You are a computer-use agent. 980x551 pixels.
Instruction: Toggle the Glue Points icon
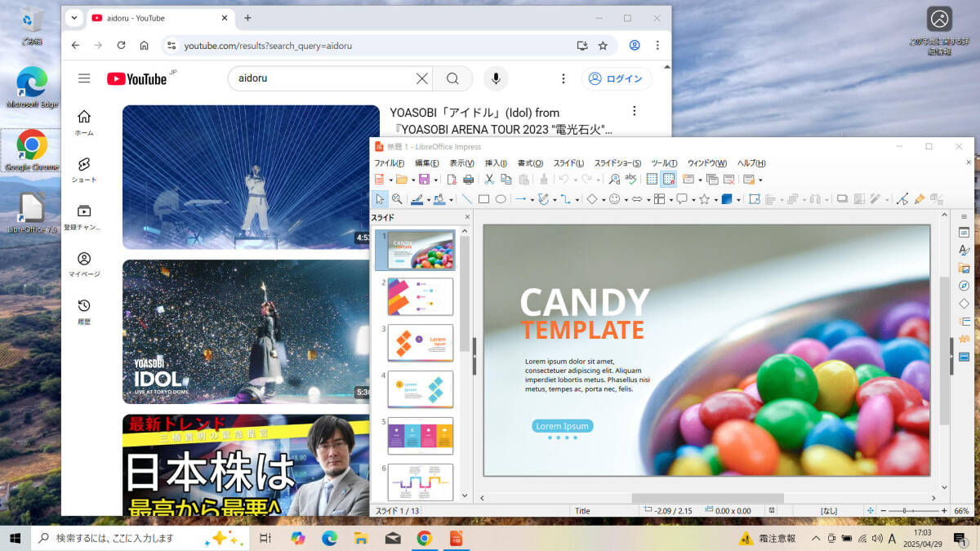coord(920,198)
